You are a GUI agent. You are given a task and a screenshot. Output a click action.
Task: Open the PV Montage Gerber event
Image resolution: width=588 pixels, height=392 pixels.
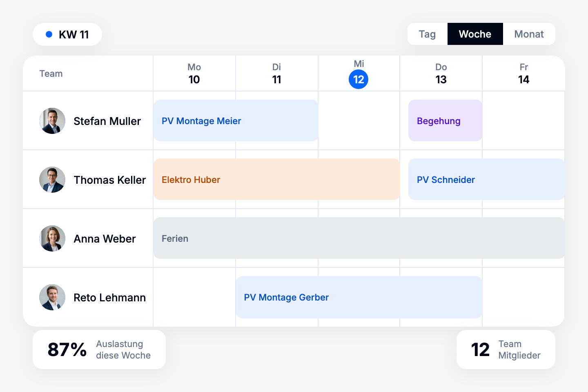(x=359, y=297)
